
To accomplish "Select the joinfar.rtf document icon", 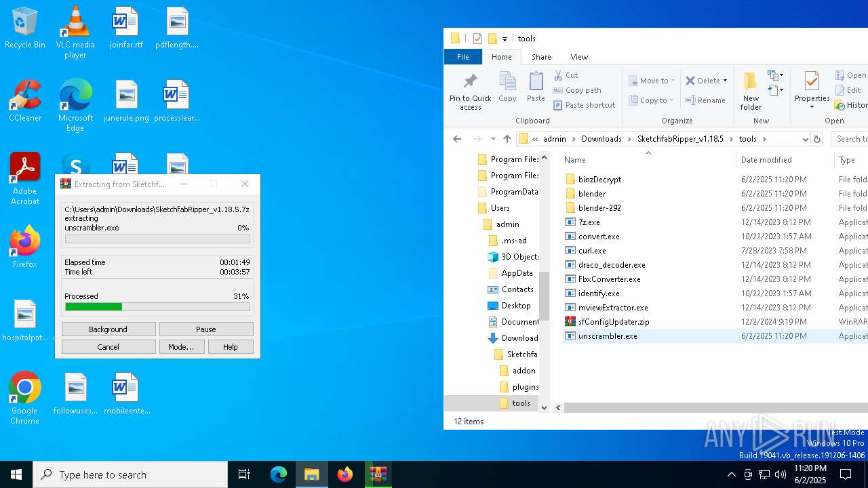I will [x=125, y=28].
